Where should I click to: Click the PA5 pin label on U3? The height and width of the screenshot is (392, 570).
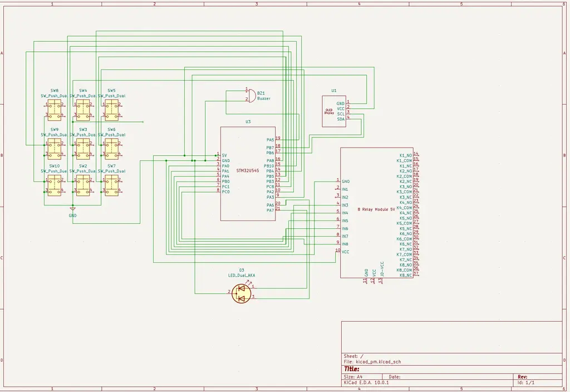[270, 140]
